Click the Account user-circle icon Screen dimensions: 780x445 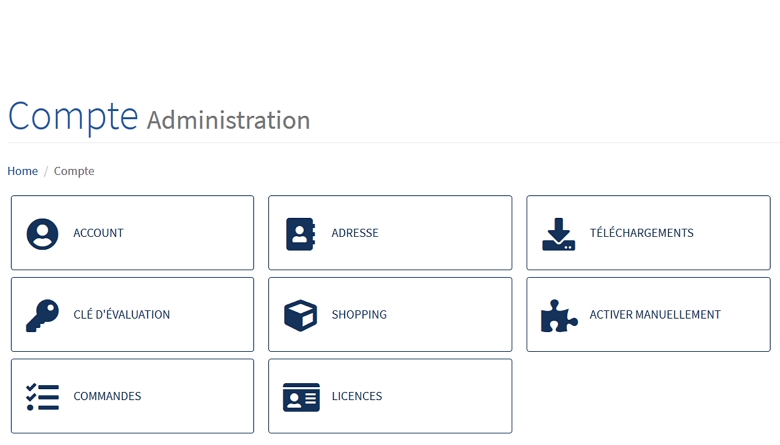pyautogui.click(x=42, y=234)
